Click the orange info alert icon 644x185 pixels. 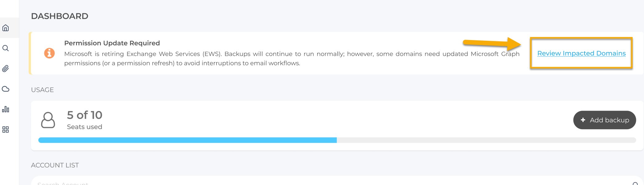coord(49,53)
